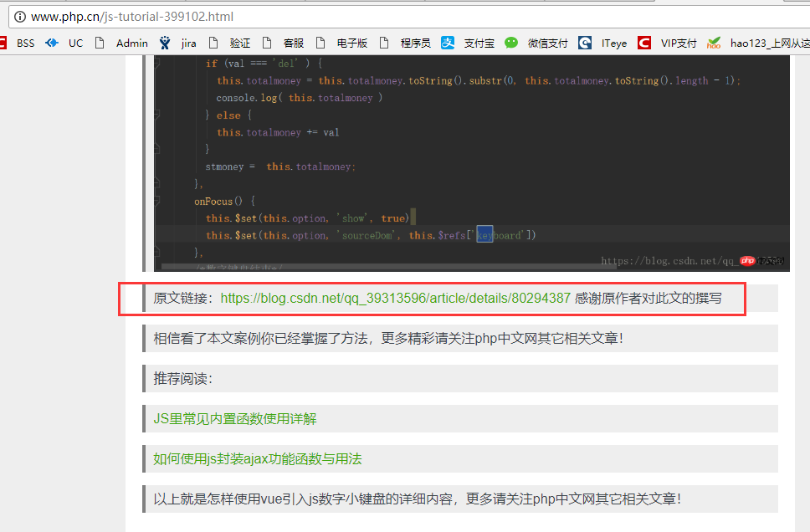Click the ITeye bookmark icon

[x=585, y=43]
